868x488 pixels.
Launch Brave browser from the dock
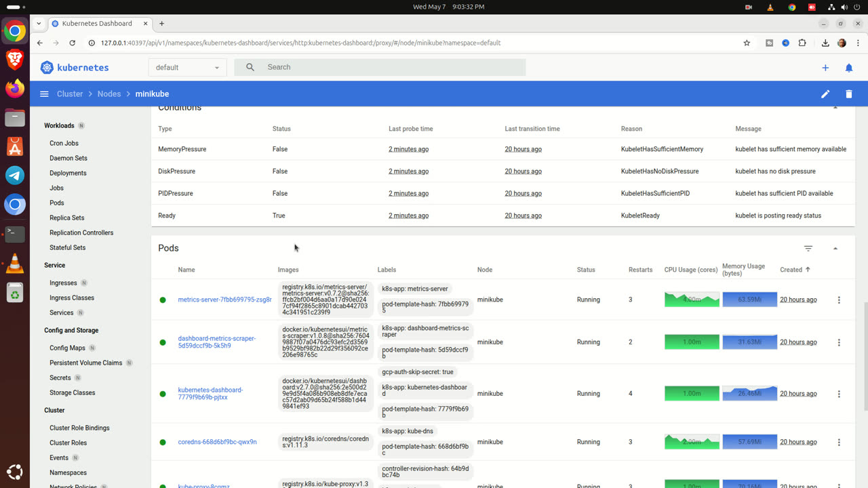tap(15, 59)
